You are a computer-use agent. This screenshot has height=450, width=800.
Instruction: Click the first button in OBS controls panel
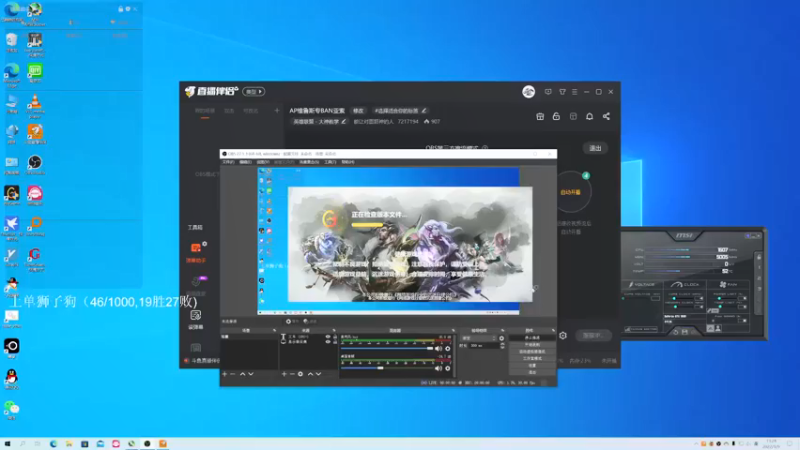[532, 338]
